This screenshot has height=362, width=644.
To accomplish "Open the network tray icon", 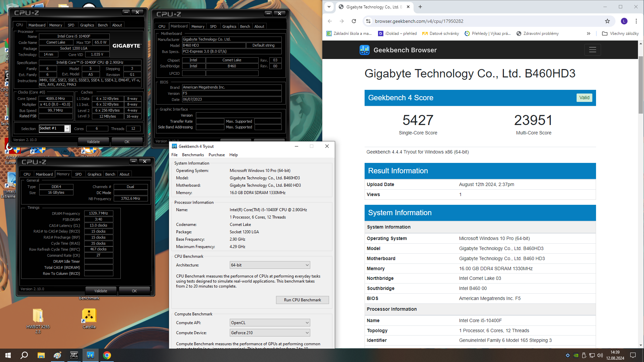I will click(592, 355).
